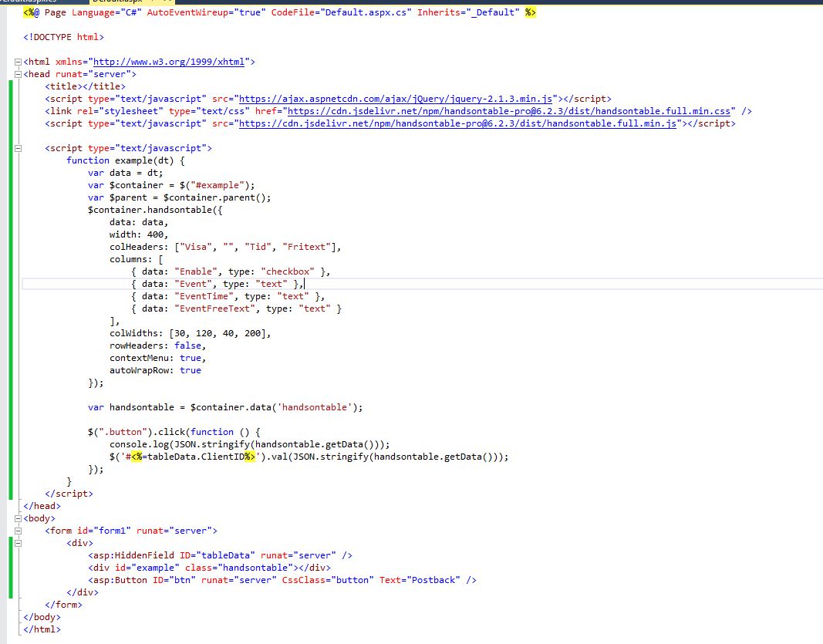Viewport: 823px width, 644px height.
Task: Click the DOCTYPE html declaration
Action: tap(63, 37)
